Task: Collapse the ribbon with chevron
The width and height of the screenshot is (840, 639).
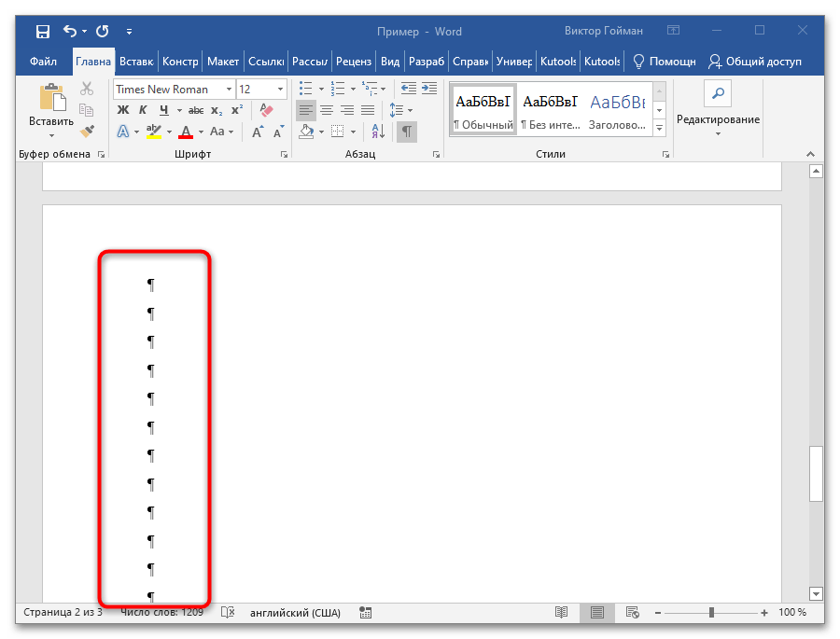Action: click(x=810, y=154)
